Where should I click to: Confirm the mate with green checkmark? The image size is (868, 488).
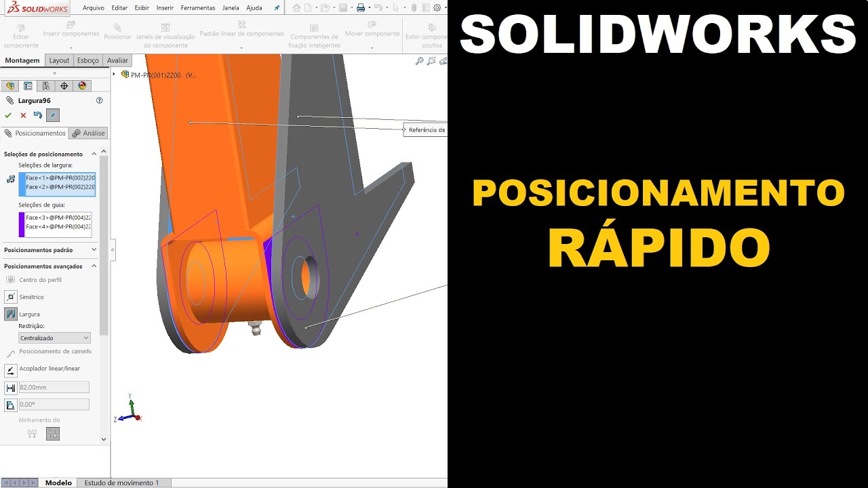pyautogui.click(x=8, y=116)
